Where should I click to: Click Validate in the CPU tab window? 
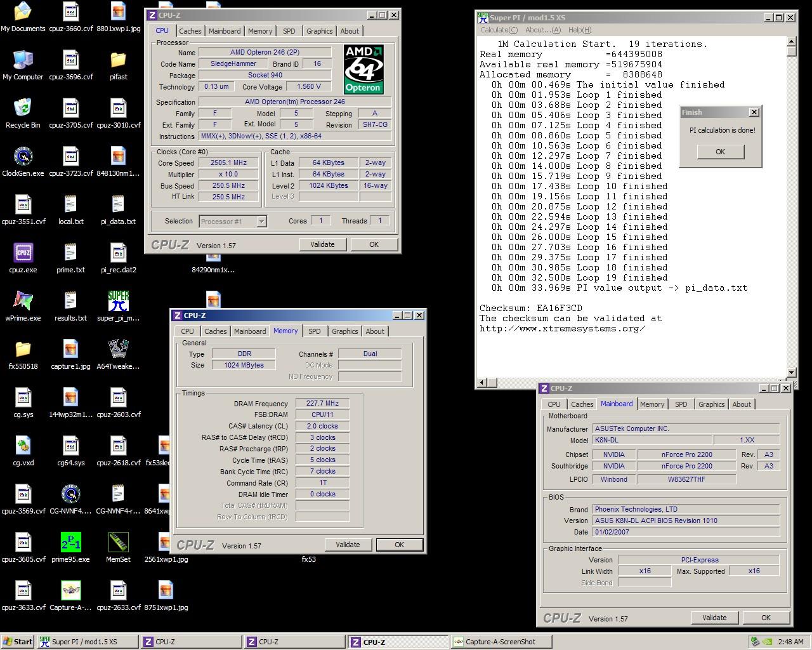pos(322,244)
